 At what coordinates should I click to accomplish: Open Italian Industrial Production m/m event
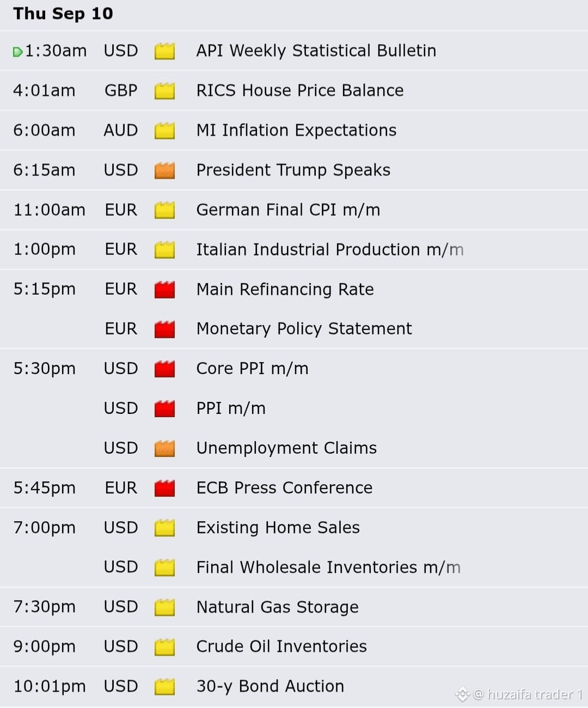pyautogui.click(x=330, y=249)
